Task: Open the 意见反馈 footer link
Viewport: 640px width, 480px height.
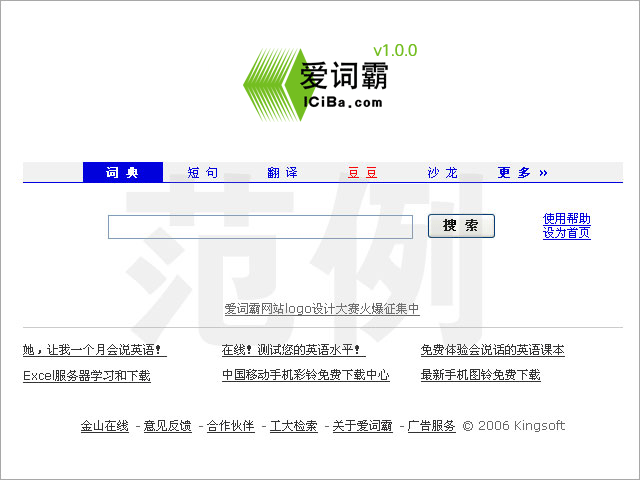Action: [x=168, y=426]
